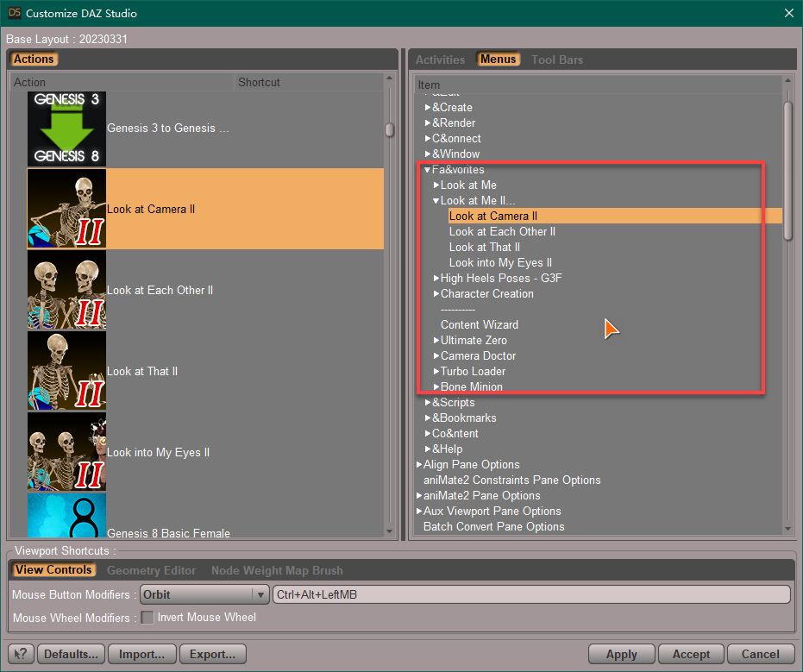
Task: Expand the Look at Me submenu
Action: [436, 185]
